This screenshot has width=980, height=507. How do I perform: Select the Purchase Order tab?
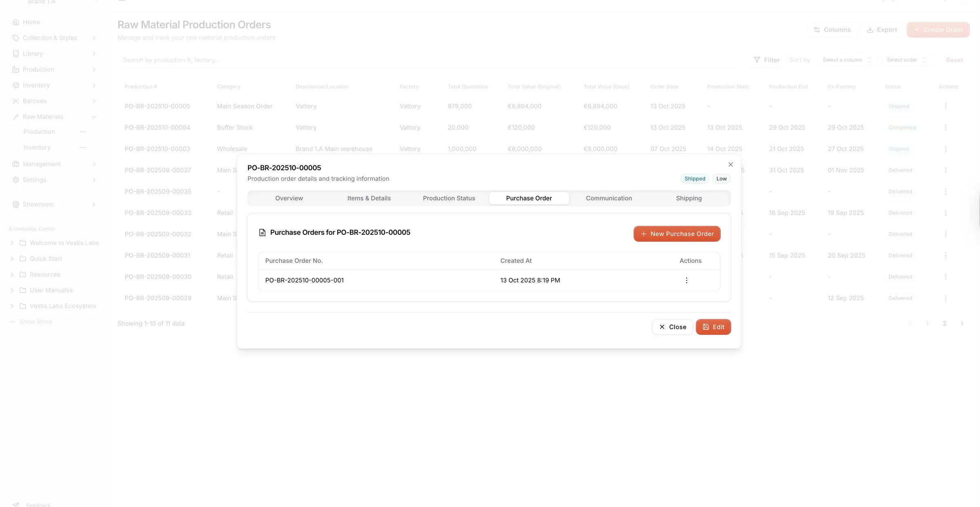click(529, 198)
